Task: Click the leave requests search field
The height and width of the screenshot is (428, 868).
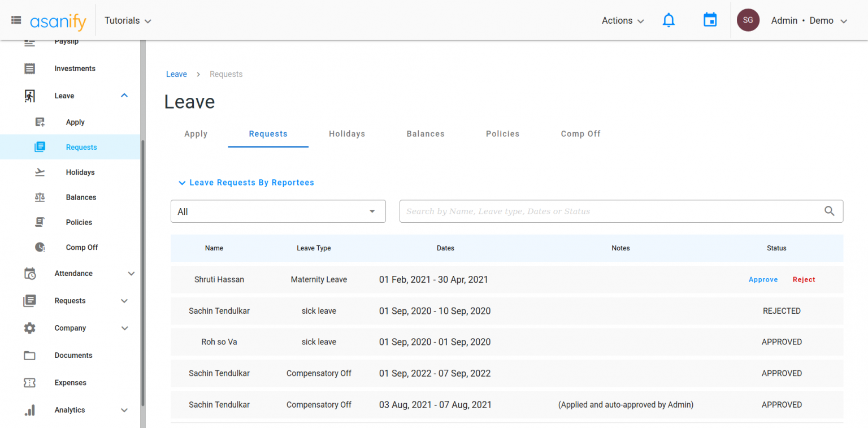Action: [610, 211]
